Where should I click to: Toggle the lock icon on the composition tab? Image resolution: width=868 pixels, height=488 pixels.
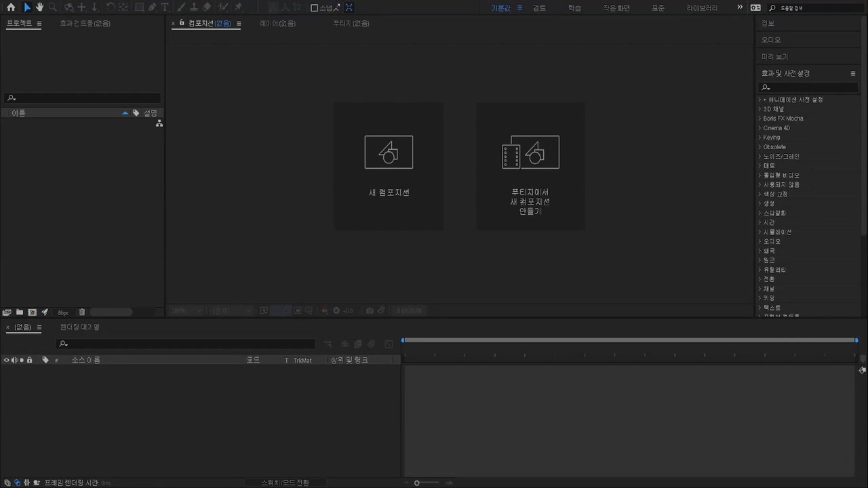click(182, 23)
